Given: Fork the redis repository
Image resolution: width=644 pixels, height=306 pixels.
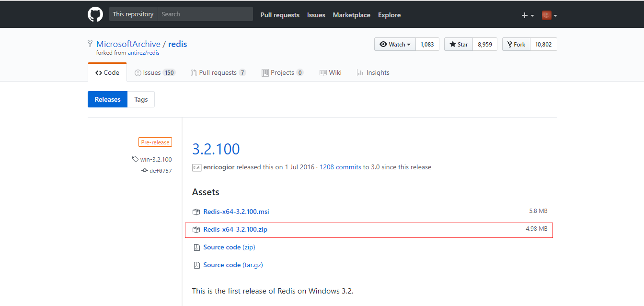Looking at the screenshot, I should (x=515, y=44).
